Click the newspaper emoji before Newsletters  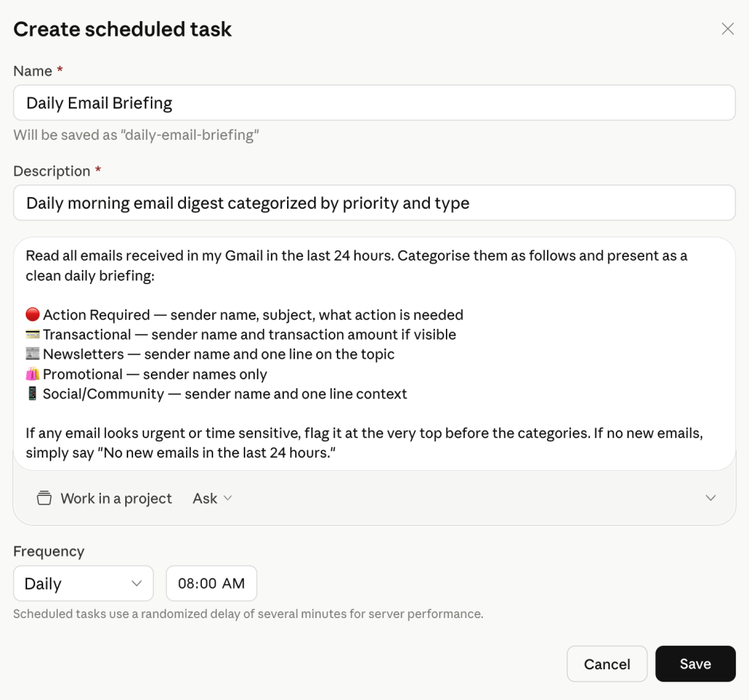pos(32,354)
